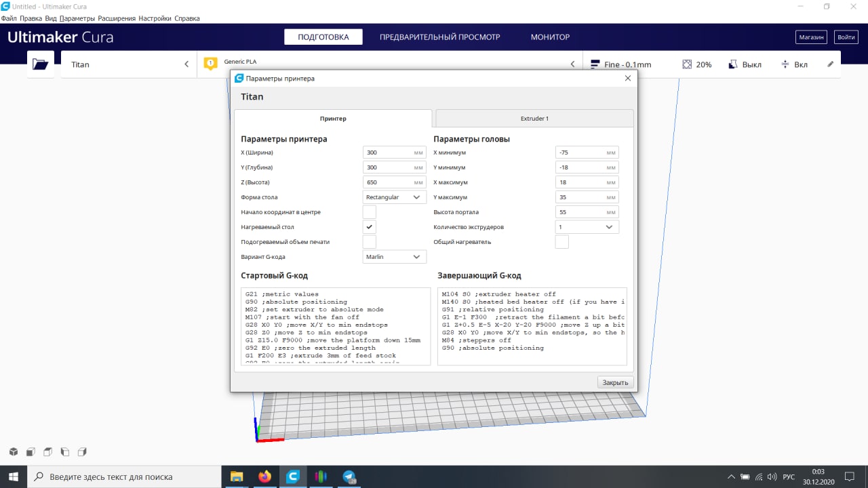868x488 pixels.
Task: Toggle 'Общий нагреватель' checkbox
Action: click(562, 242)
